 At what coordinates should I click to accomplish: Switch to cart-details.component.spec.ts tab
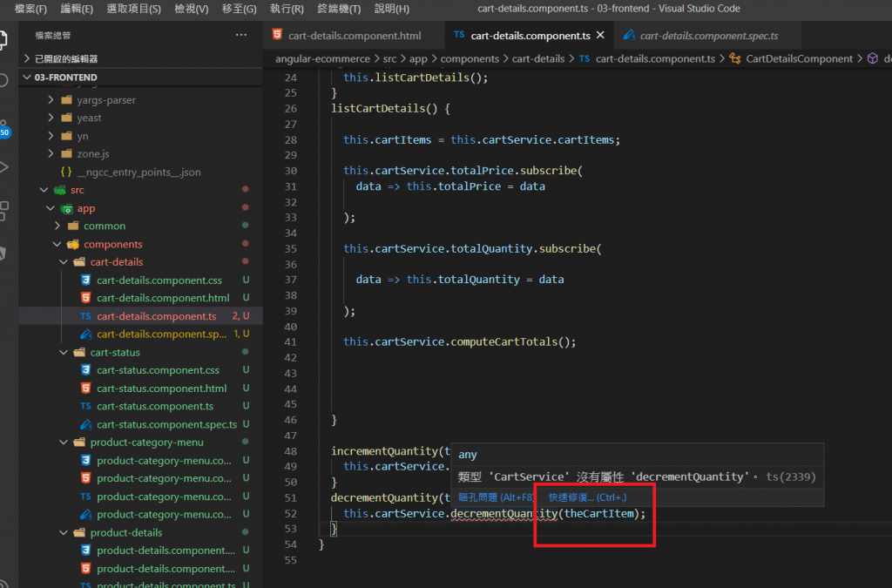click(x=708, y=36)
